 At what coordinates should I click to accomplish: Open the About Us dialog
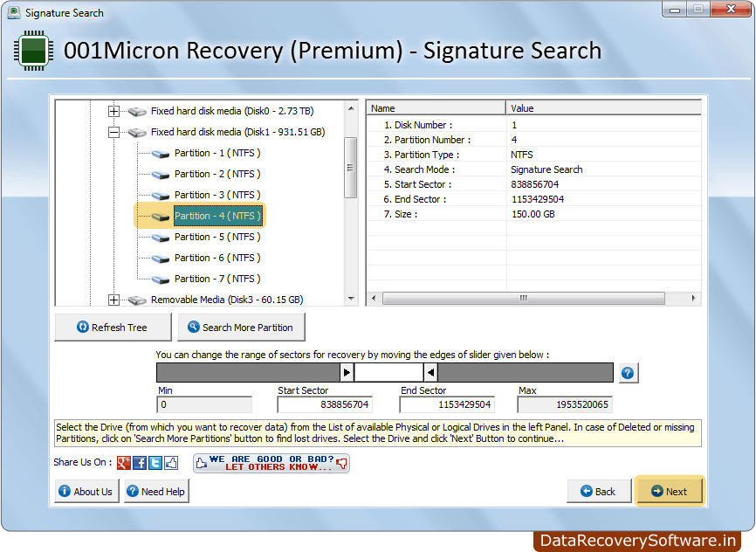pyautogui.click(x=86, y=491)
